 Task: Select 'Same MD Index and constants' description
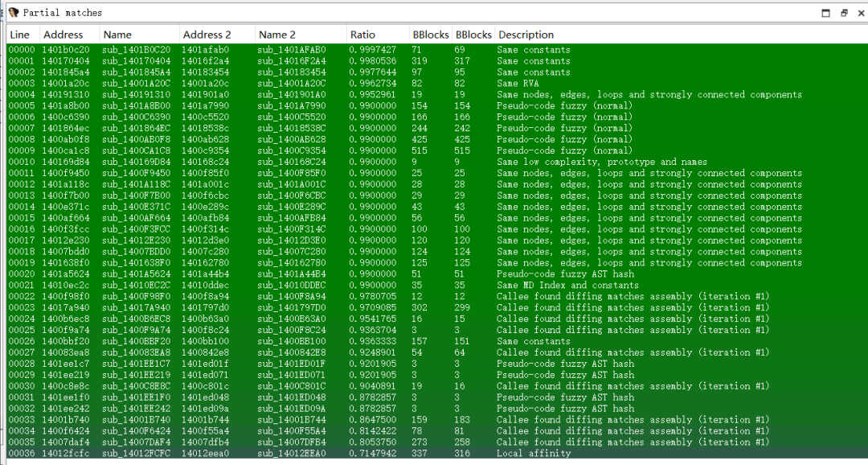[x=567, y=285]
